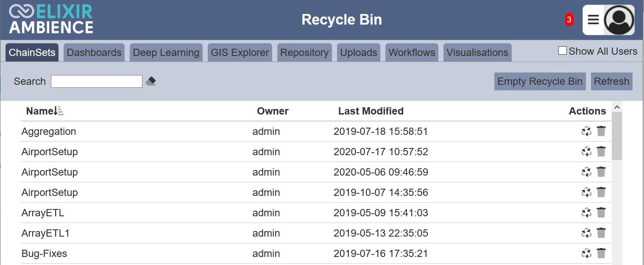The image size is (644, 265).
Task: Restore AirportSetup modified 2019-10-07
Action: 586,192
